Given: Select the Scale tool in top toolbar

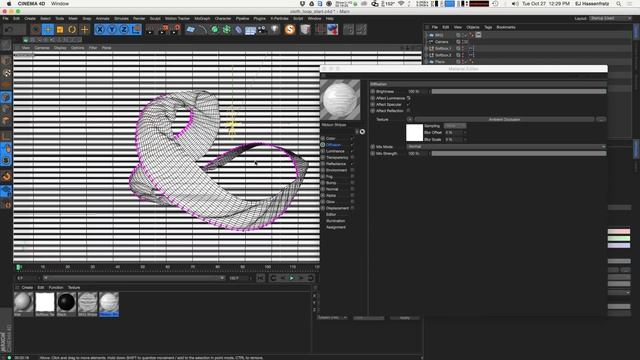Looking at the screenshot, I should [x=60, y=29].
